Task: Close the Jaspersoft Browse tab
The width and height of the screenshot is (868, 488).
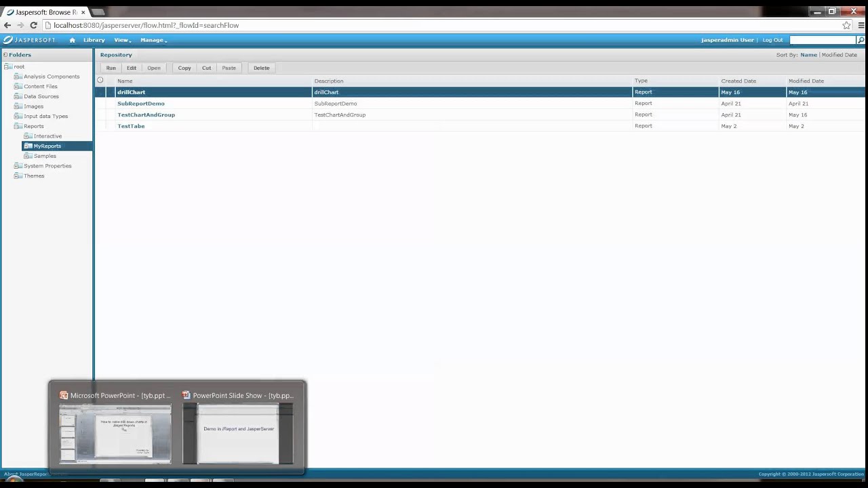Action: 83,12
